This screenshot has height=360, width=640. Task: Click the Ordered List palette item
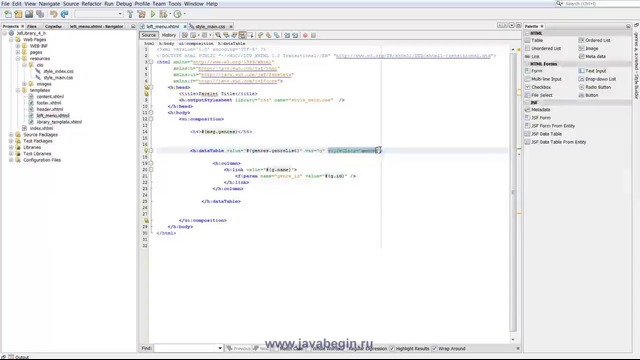tap(594, 40)
